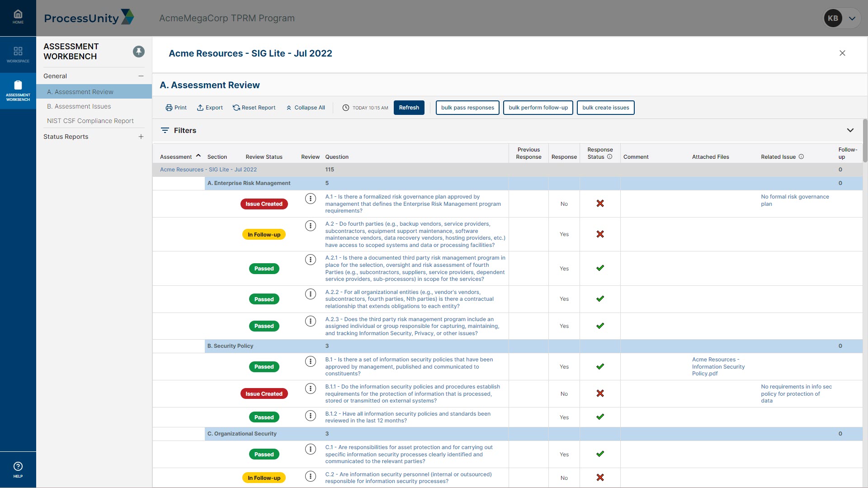
Task: Open review menu for question B.1
Action: pyautogui.click(x=311, y=361)
